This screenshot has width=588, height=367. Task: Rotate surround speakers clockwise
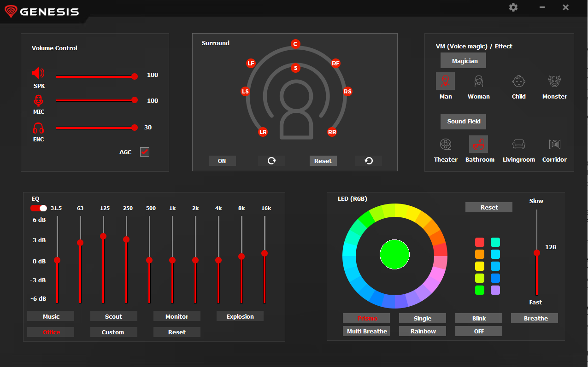(x=272, y=161)
